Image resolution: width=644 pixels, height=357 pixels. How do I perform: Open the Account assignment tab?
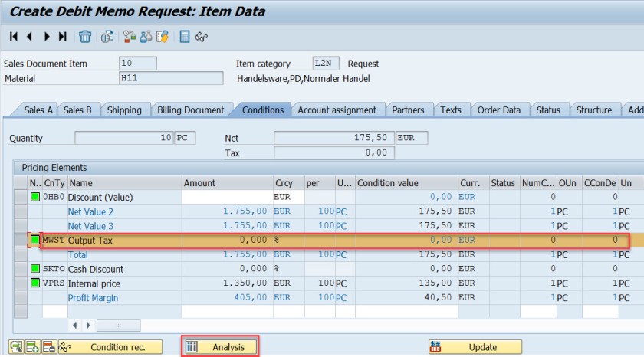point(337,110)
